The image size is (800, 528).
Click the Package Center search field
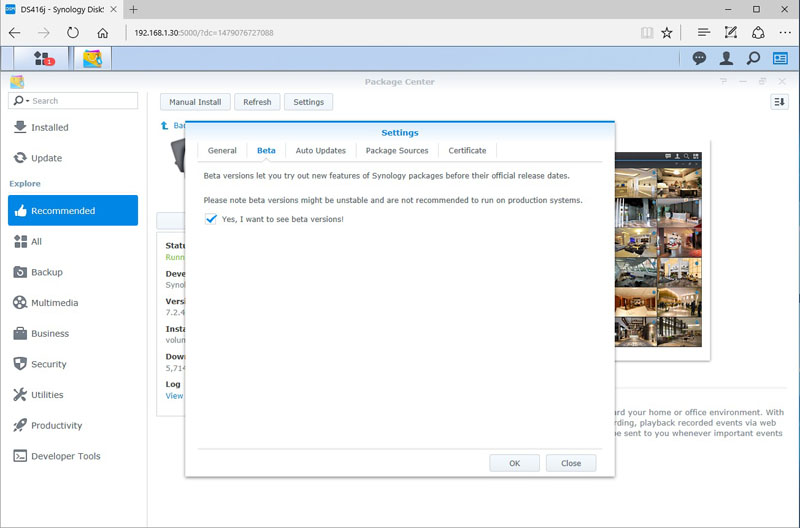(73, 101)
